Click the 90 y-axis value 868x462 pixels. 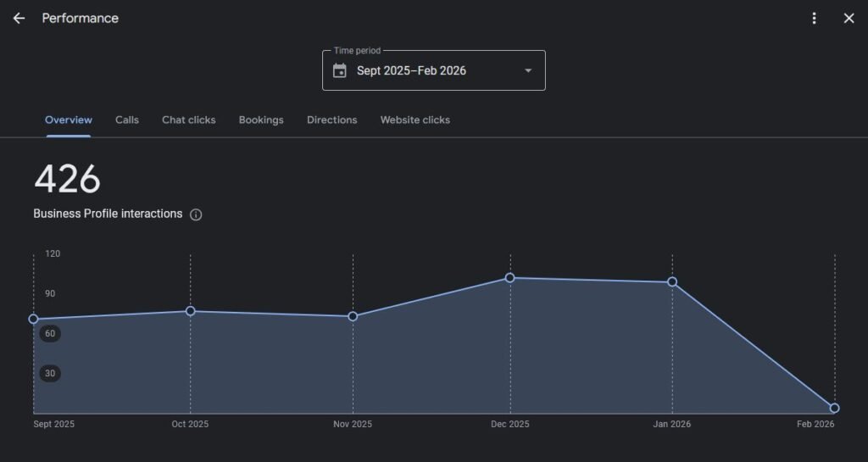(x=50, y=293)
